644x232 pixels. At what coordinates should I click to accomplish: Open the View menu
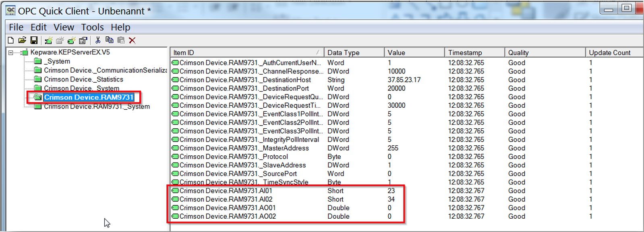tap(64, 27)
